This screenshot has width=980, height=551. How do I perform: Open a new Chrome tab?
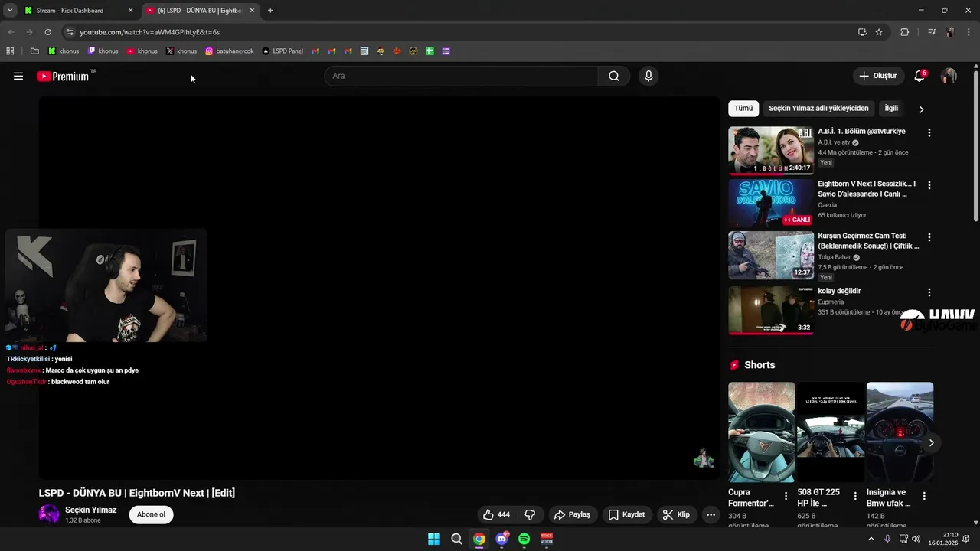click(x=270, y=11)
